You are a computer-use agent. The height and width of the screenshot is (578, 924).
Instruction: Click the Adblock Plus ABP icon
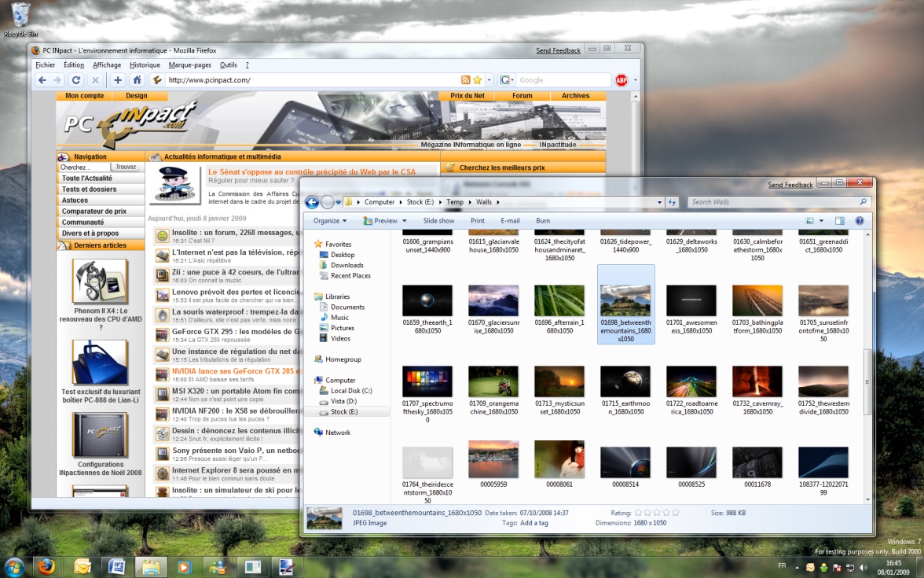coord(621,80)
